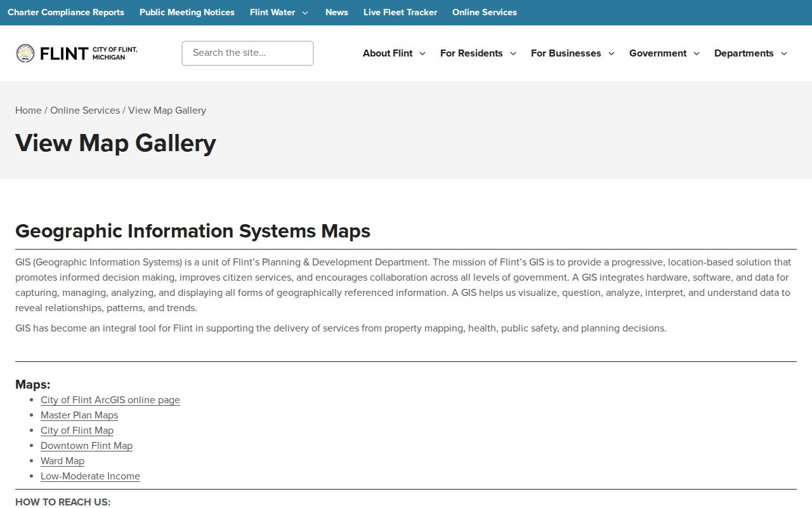Open the Ward Map link
Screen dimensions: 812x508
point(62,461)
